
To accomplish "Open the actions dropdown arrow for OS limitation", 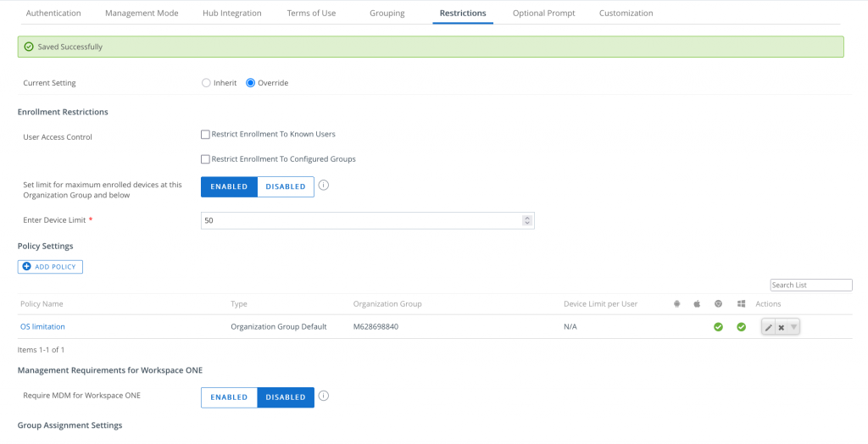I will tap(793, 327).
